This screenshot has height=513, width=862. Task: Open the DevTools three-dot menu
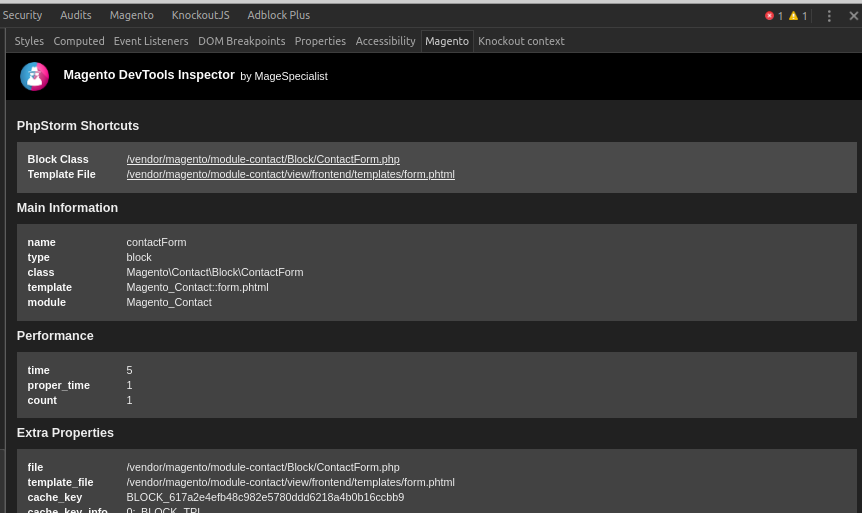(x=829, y=16)
